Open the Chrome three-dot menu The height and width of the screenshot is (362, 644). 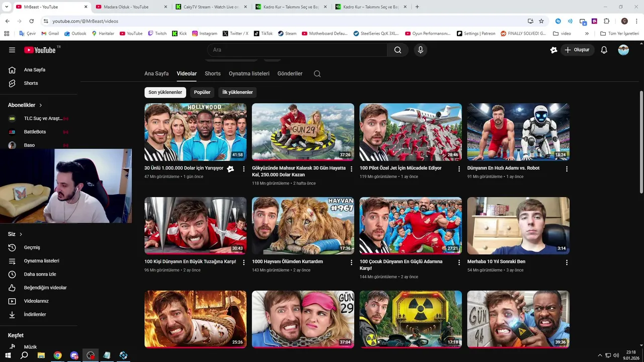click(636, 21)
